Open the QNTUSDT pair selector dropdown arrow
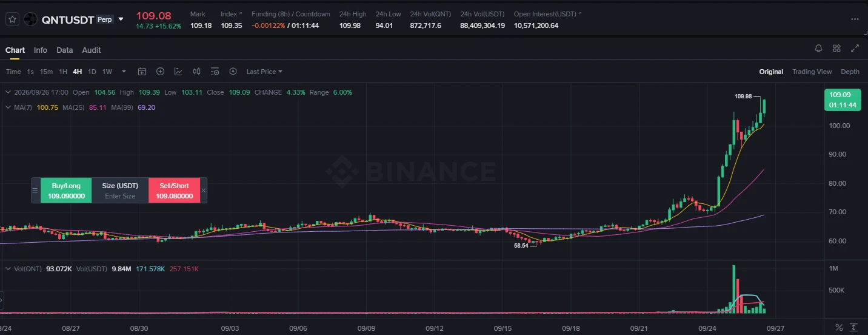The height and width of the screenshot is (335, 868). [121, 19]
